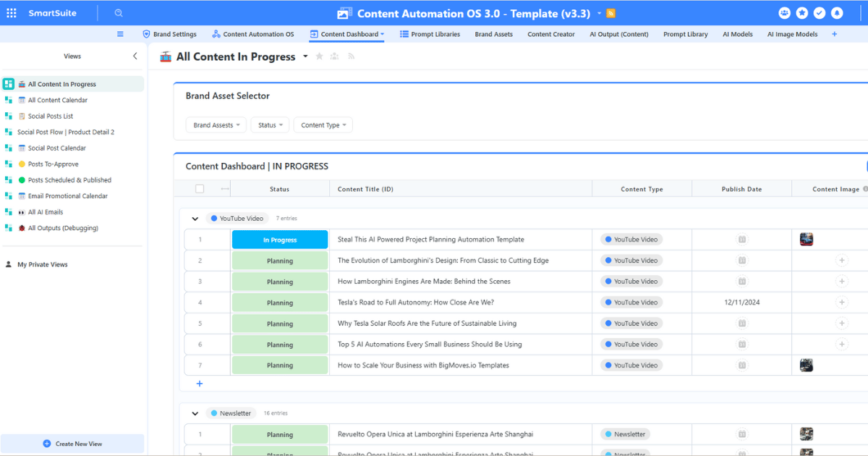Viewport: 868px width, 456px height.
Task: Click the feed icon beside view title
Action: click(351, 56)
